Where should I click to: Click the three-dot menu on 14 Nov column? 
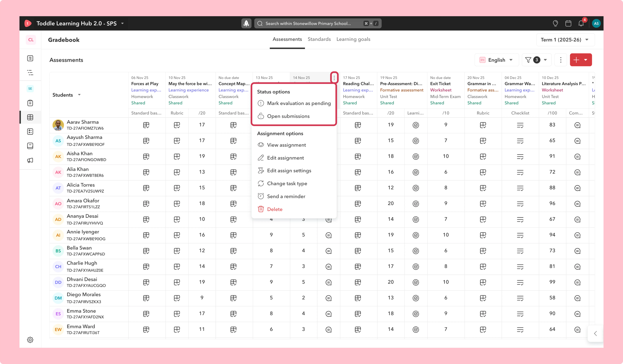point(334,78)
